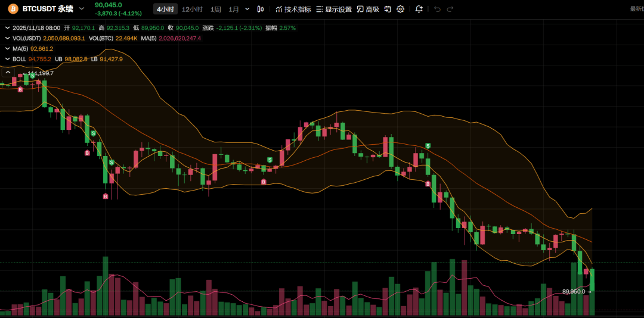644x318 pixels.
Task: Open 技术指标 technical indicators panel
Action: 293,10
